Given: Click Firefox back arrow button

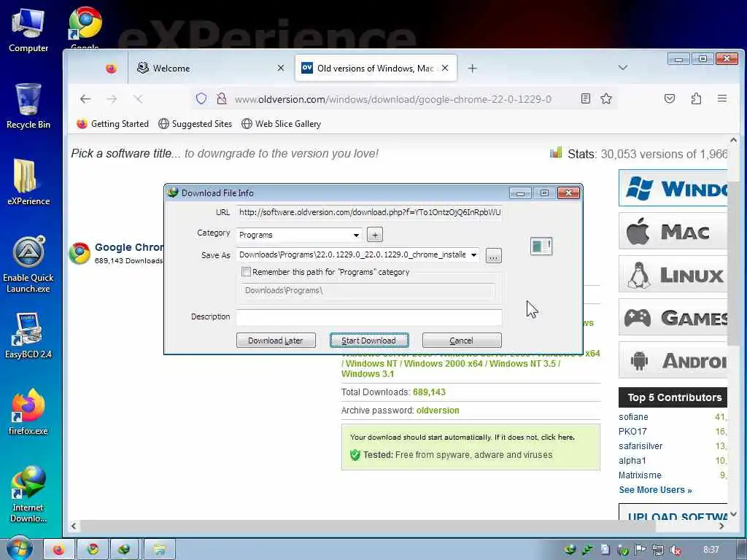Looking at the screenshot, I should [x=85, y=99].
